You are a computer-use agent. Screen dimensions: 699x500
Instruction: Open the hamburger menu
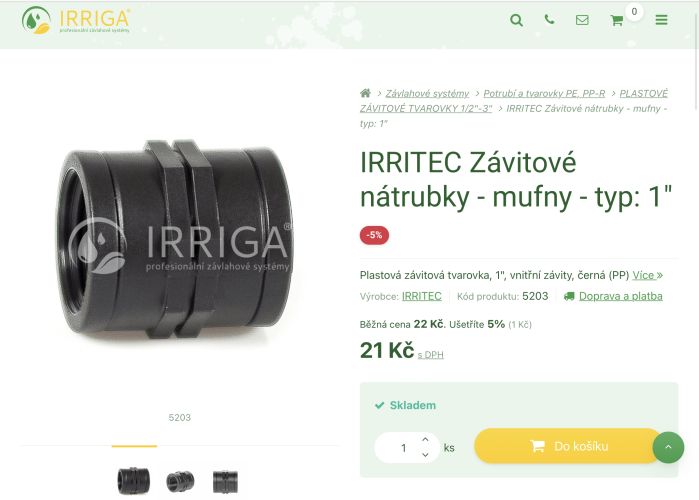[661, 20]
